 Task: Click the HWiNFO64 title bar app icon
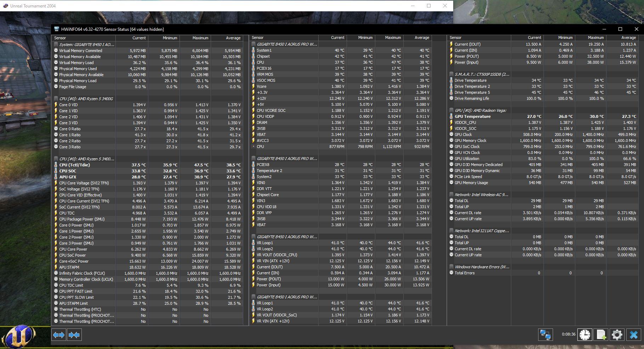[57, 29]
